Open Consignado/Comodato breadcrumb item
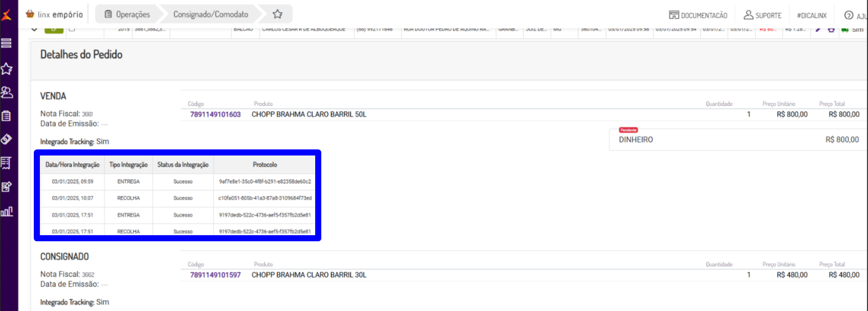This screenshot has height=311, width=868. point(210,14)
